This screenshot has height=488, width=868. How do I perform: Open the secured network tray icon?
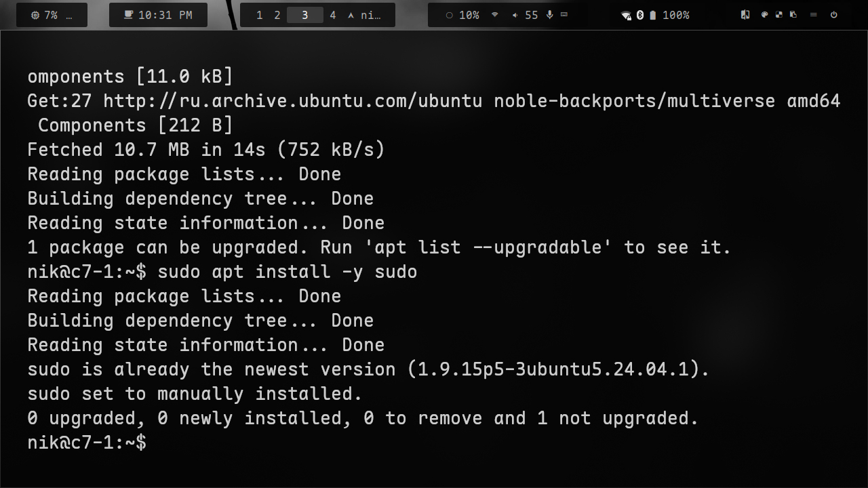point(626,16)
